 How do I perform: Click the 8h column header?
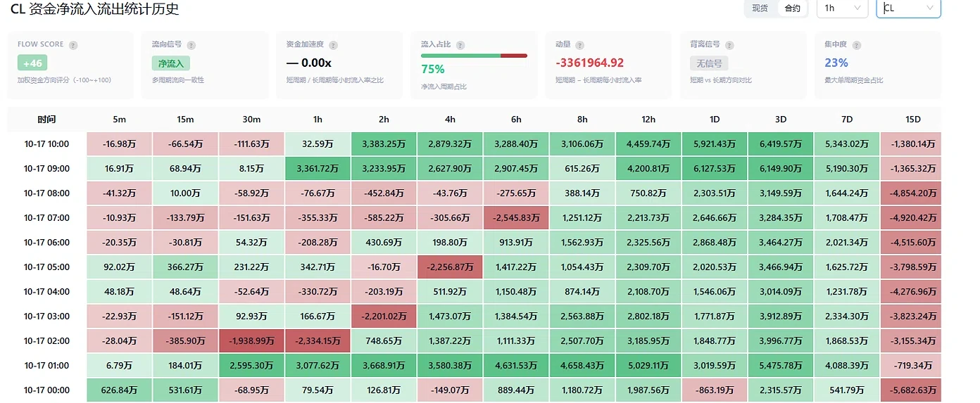pos(582,120)
